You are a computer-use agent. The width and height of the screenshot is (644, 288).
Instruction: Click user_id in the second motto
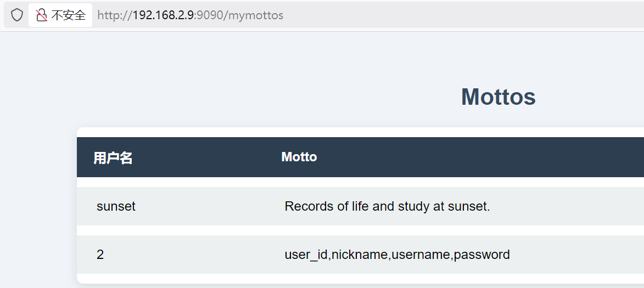(306, 255)
